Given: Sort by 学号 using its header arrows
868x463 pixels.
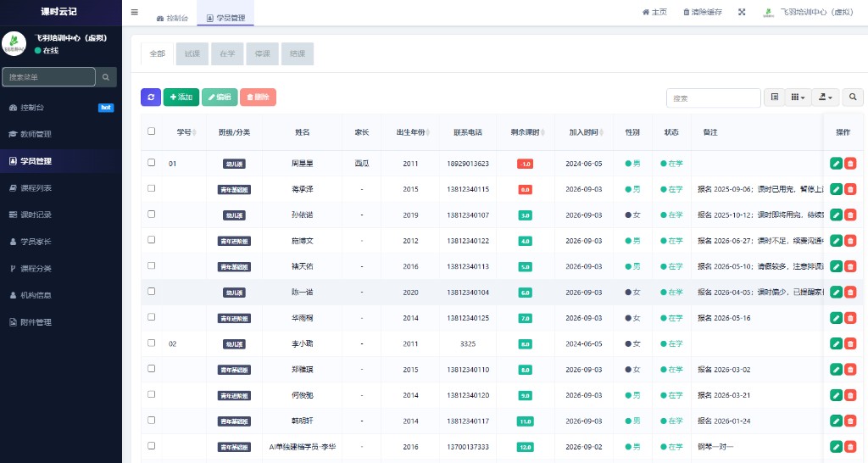Looking at the screenshot, I should (194, 132).
